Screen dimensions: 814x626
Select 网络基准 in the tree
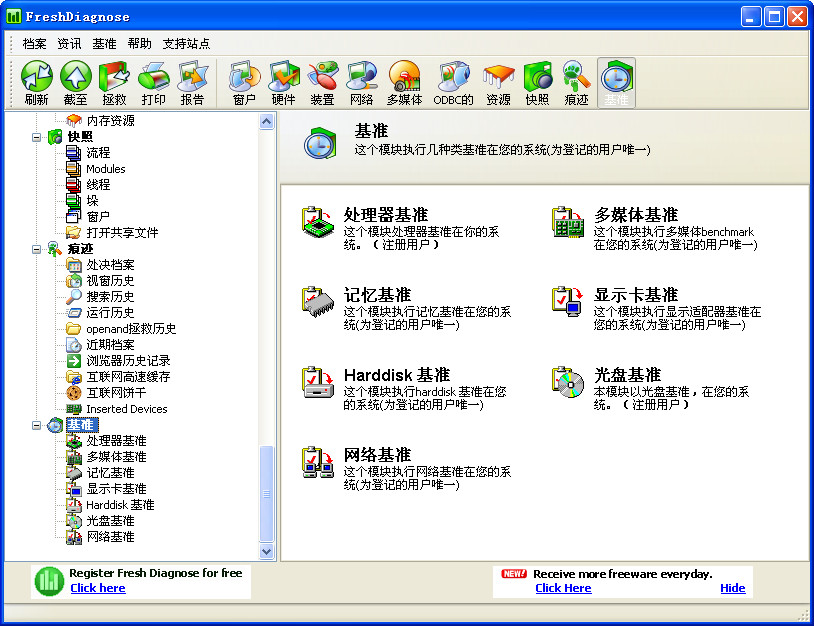[110, 537]
